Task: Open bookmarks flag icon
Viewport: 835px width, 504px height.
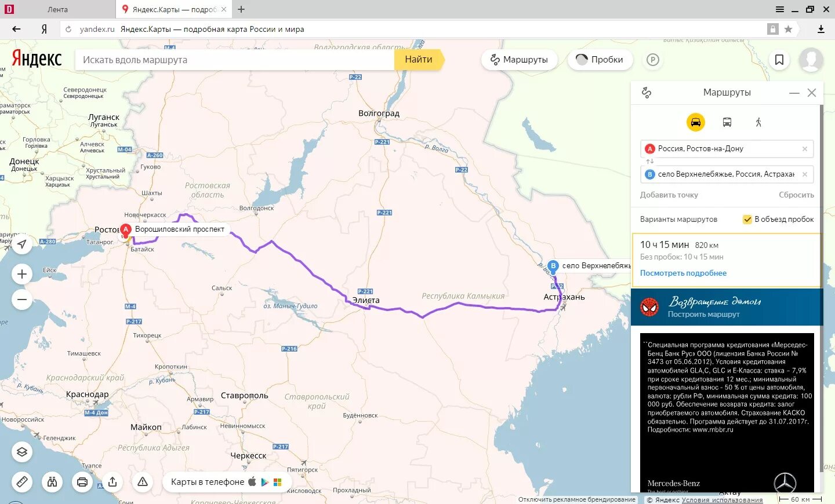Action: coord(779,60)
